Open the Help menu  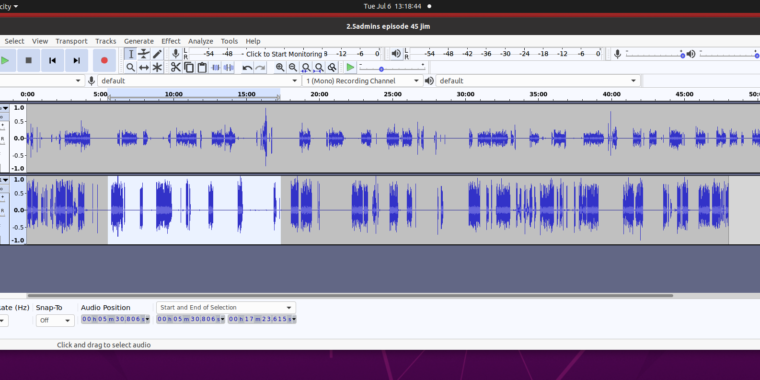253,41
